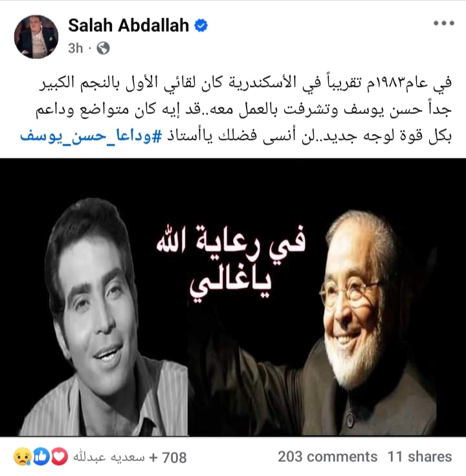Open the black-and-white young man photo
466x476 pixels.
tap(94, 316)
